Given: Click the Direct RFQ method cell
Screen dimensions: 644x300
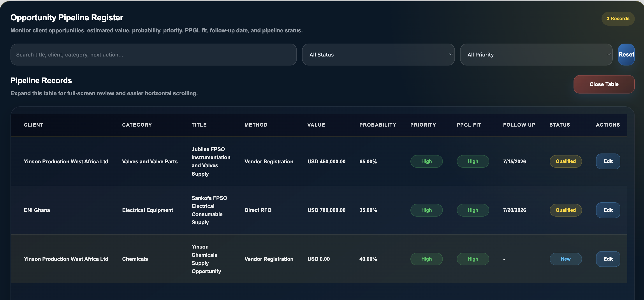Looking at the screenshot, I should tap(258, 210).
